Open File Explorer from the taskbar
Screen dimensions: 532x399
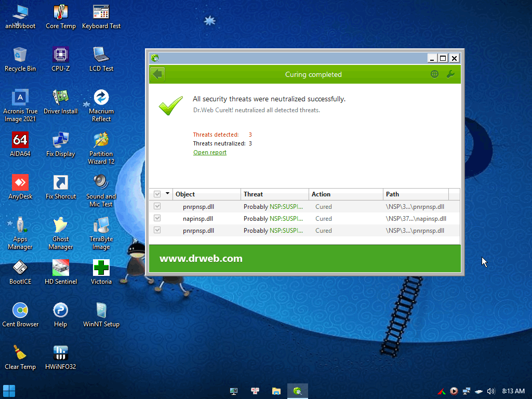[x=276, y=391]
